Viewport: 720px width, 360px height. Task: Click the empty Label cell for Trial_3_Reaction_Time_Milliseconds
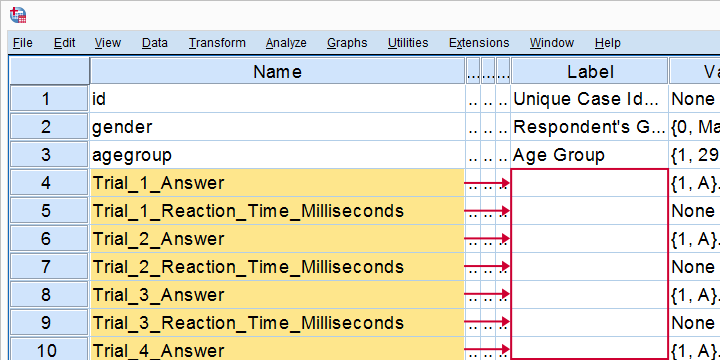pyautogui.click(x=590, y=323)
